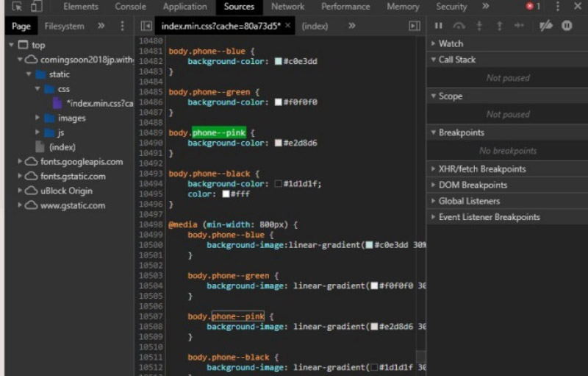Expand the uBlock Origin node
Screen dimensions: 588x376
point(20,191)
